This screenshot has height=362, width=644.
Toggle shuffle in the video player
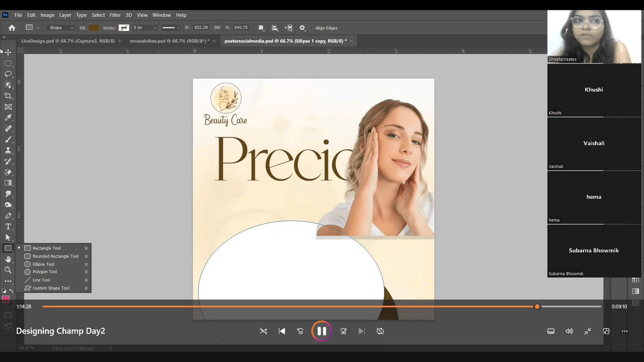click(263, 331)
